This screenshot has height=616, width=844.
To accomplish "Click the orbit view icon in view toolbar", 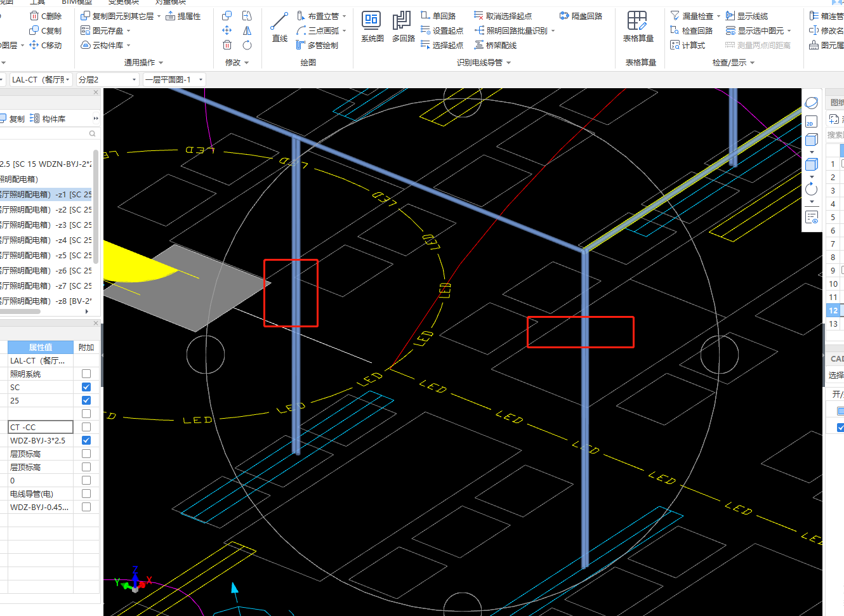I will tap(811, 103).
